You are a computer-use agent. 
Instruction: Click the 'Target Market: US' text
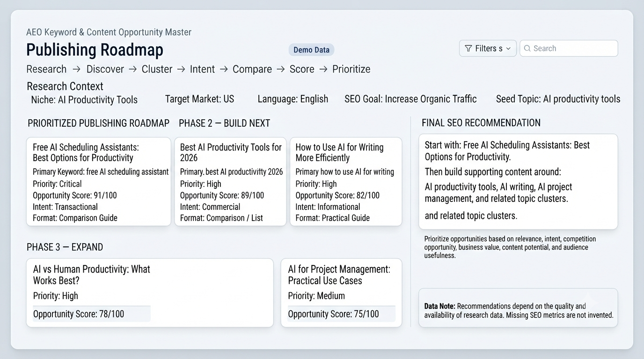click(x=200, y=99)
